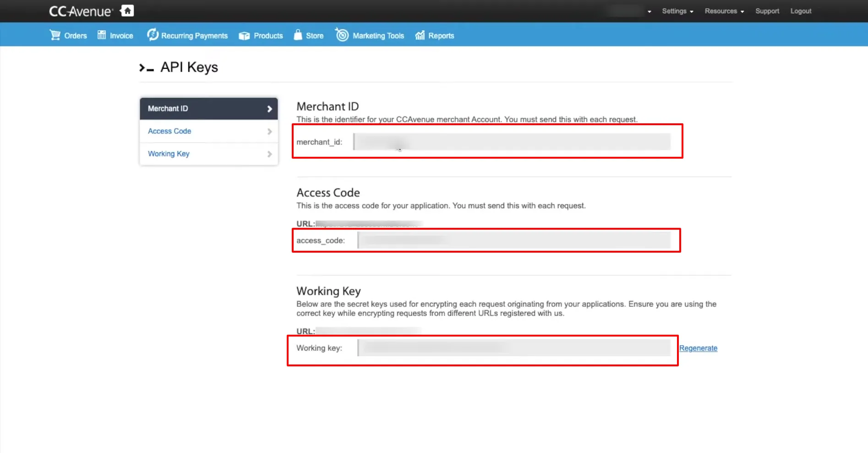Click the chevron beside Merchant ID
The width and height of the screenshot is (868, 453).
[x=269, y=109]
